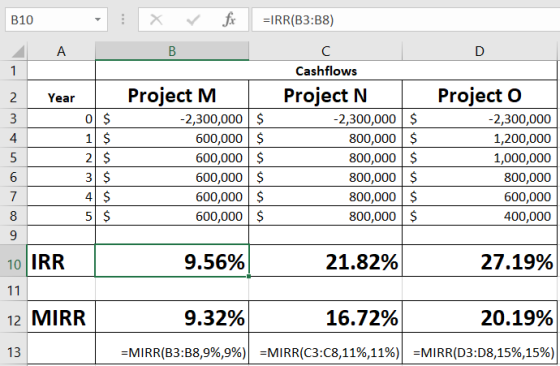
Task: Click the Cashflows header cell
Action: [326, 70]
